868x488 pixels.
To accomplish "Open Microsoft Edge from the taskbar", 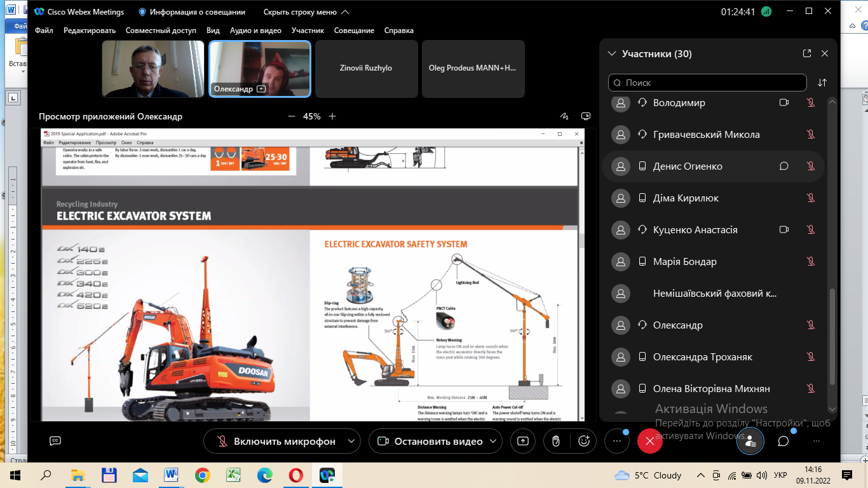I will coord(264,475).
